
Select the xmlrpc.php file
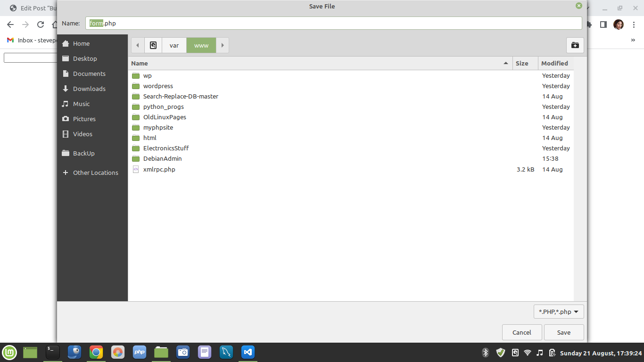(x=159, y=169)
